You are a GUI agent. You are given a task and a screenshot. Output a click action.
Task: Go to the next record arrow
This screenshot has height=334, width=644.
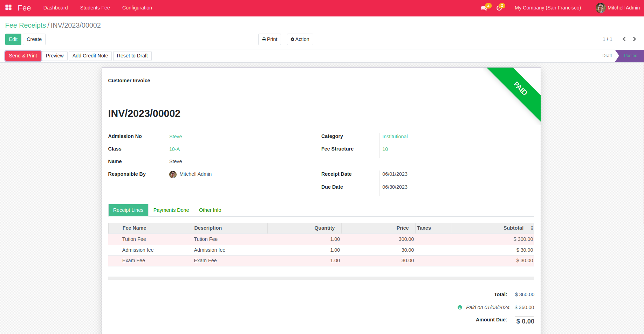point(634,39)
